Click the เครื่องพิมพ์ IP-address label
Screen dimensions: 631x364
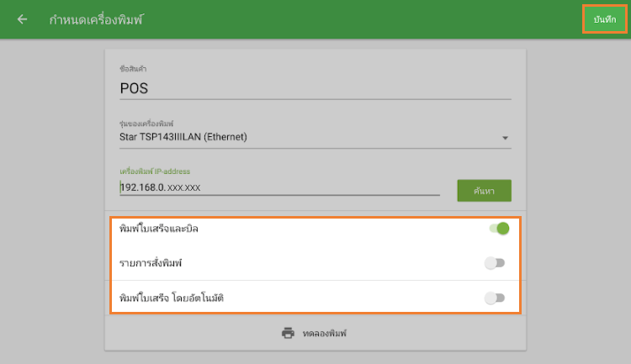pyautogui.click(x=155, y=171)
